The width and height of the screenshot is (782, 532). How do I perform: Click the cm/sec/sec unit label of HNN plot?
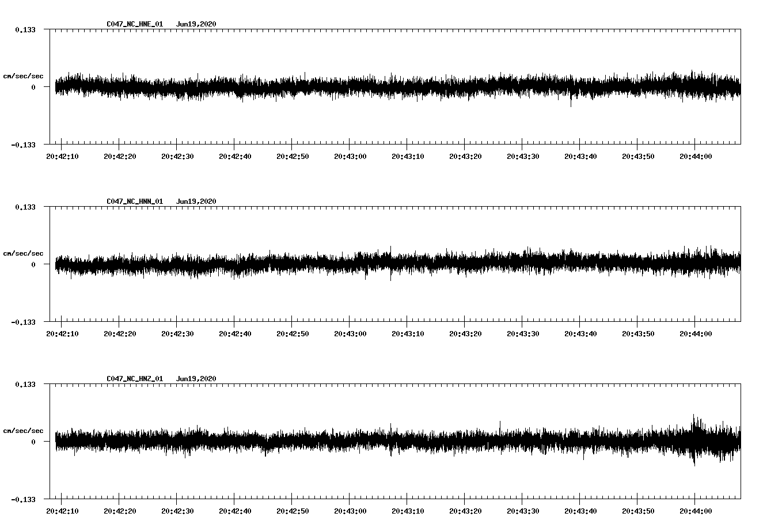click(x=23, y=253)
